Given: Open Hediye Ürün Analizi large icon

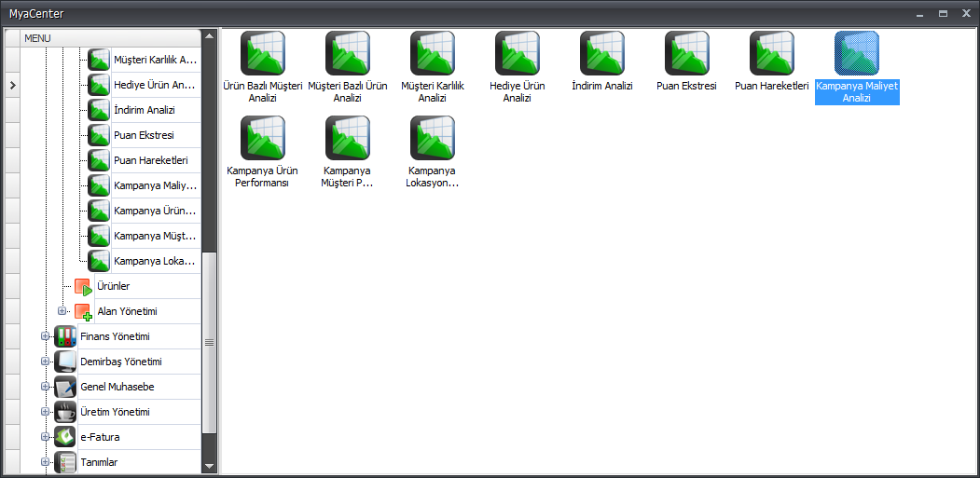Looking at the screenshot, I should (x=518, y=53).
